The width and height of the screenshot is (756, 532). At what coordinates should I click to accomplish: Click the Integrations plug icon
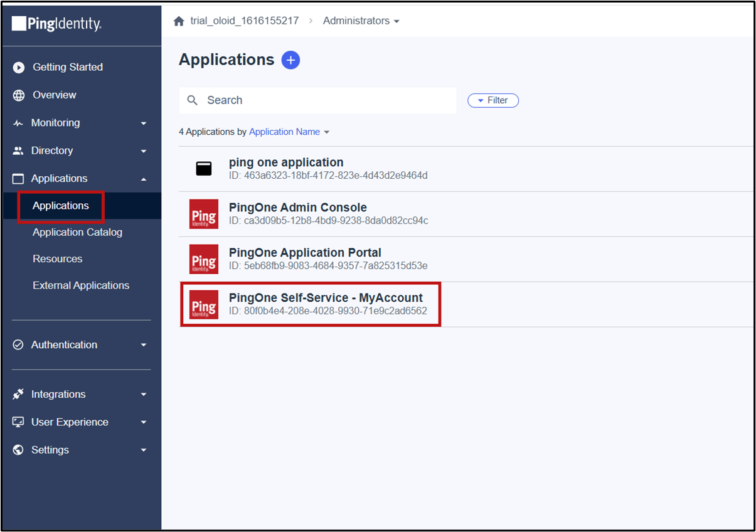click(18, 395)
